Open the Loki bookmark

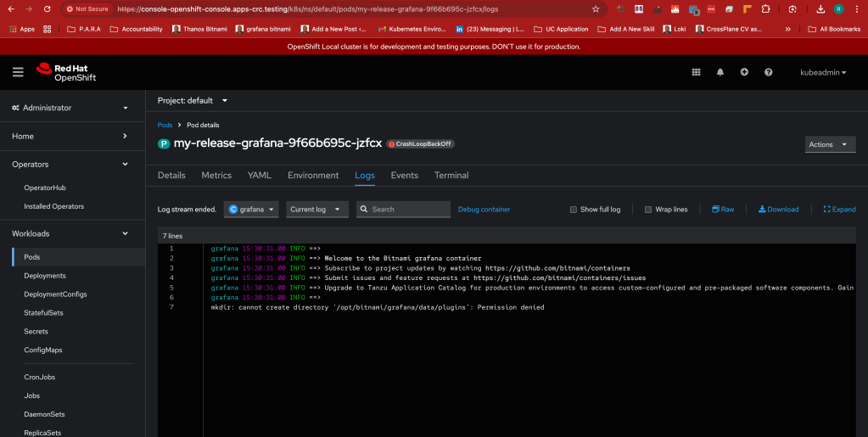(675, 29)
